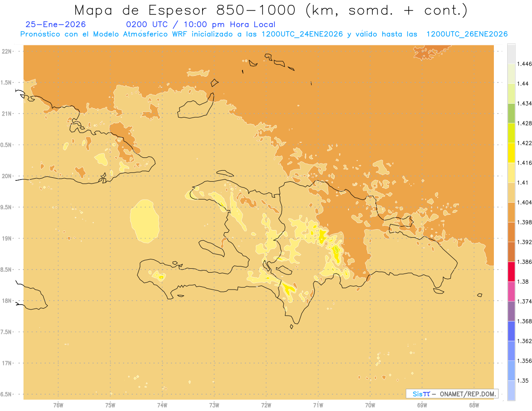The image size is (532, 411).
Task: Click the legend value '1.446'
Action: [524, 64]
